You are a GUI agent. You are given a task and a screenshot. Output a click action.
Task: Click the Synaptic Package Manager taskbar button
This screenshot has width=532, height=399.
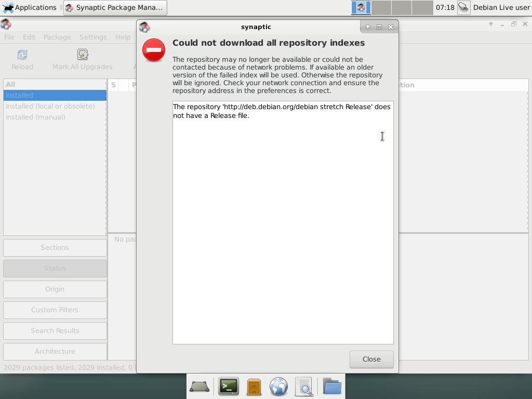pos(115,7)
